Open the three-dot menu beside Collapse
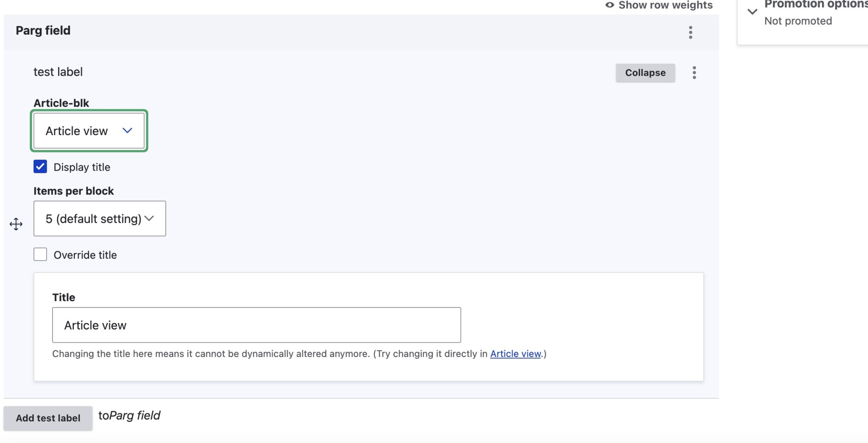Image resolution: width=868 pixels, height=443 pixels. (694, 72)
